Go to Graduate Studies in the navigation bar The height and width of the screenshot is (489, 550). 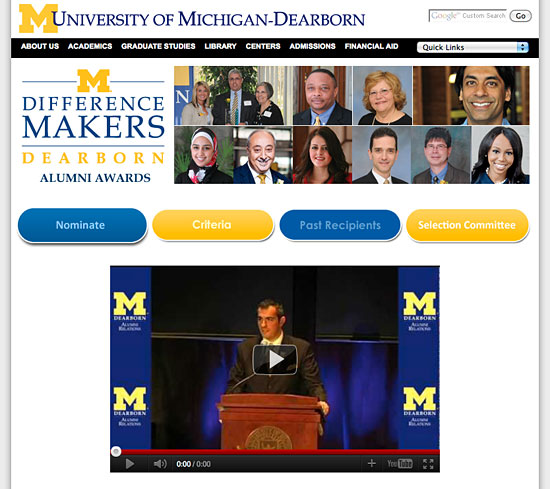(158, 46)
